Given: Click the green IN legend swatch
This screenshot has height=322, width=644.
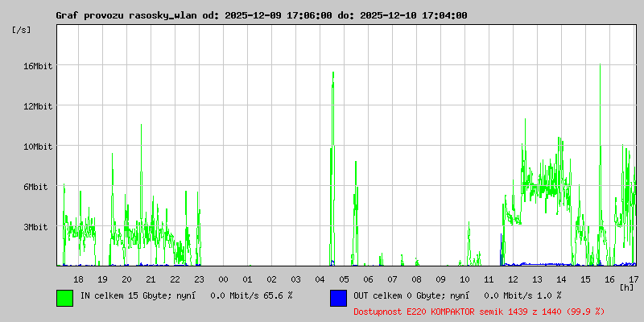Looking at the screenshot, I should click(x=65, y=298).
